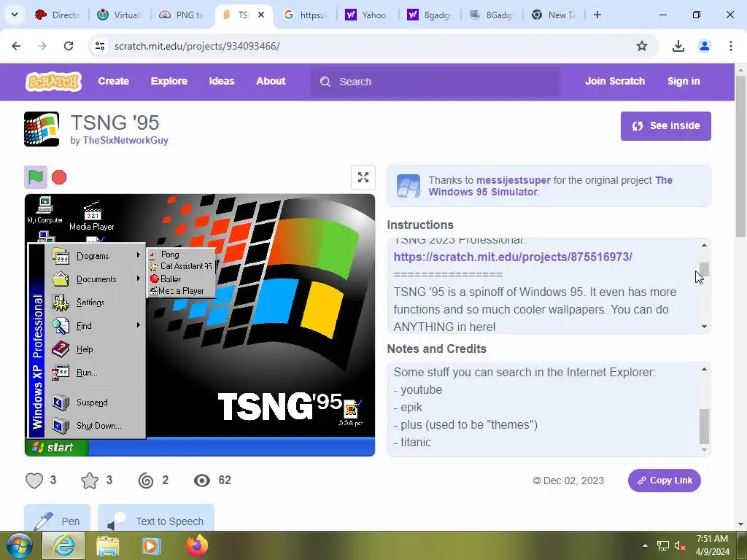This screenshot has height=560, width=747.
Task: Click the Run icon in start menu
Action: (x=61, y=373)
